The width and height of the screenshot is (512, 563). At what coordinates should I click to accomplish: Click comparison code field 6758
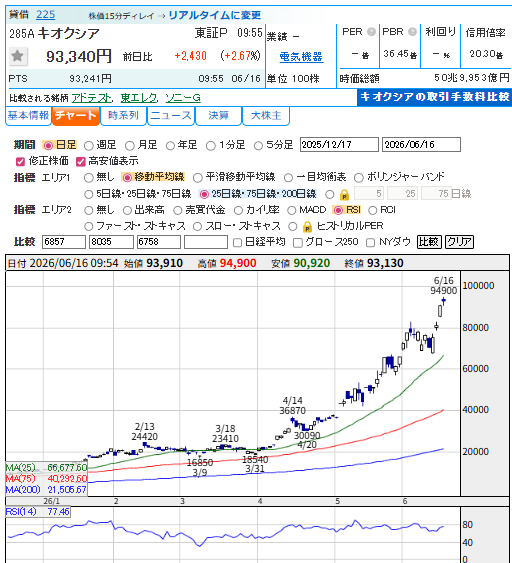click(159, 242)
